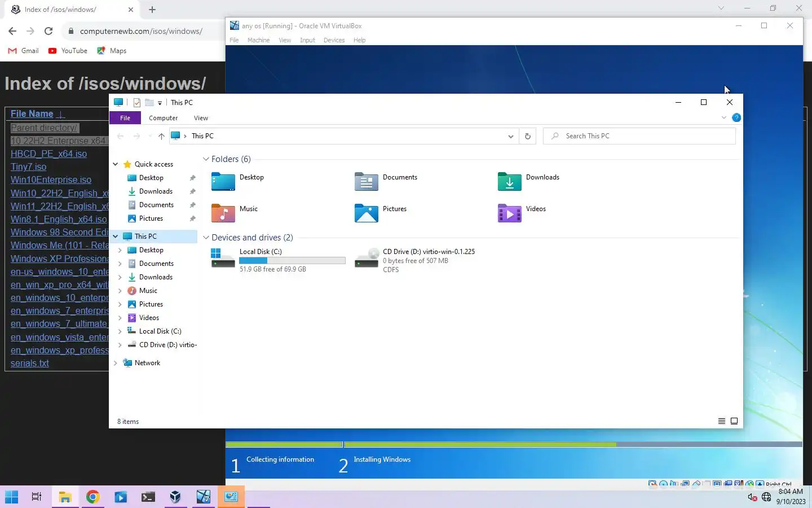Open VirtualBox File menu

[x=234, y=40]
